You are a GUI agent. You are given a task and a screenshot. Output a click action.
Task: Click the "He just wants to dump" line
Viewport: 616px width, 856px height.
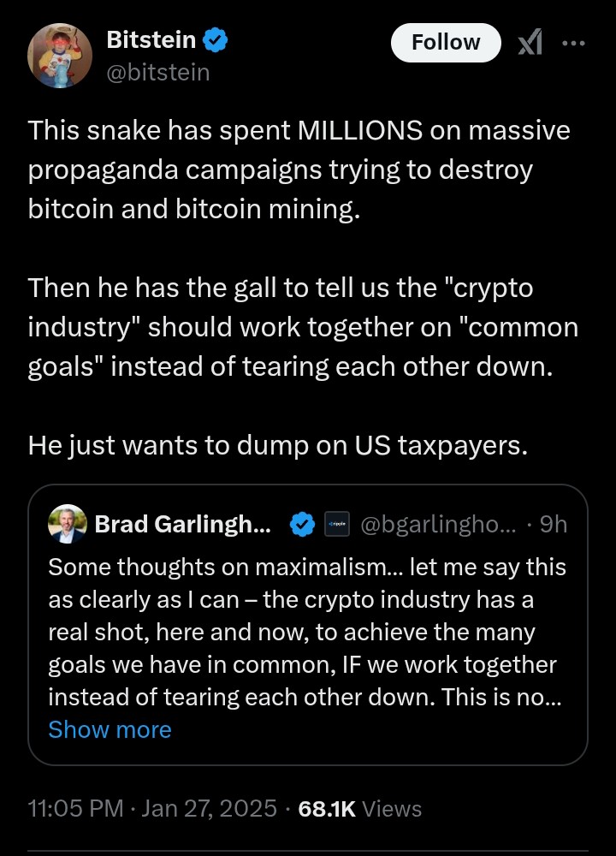(278, 445)
